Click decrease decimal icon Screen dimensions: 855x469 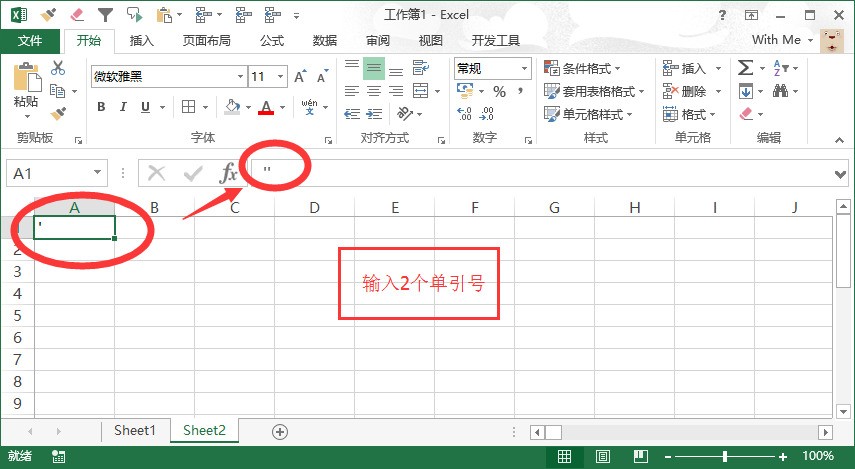[x=487, y=114]
